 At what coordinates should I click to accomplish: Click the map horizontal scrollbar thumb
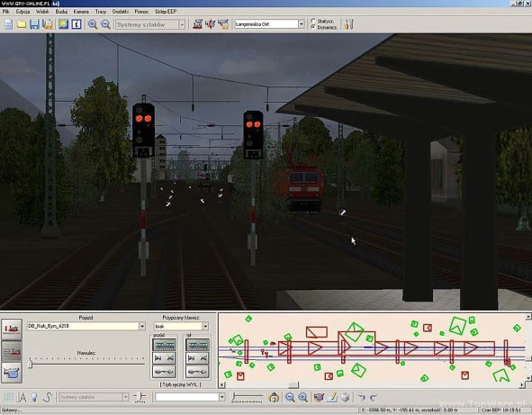pos(293,384)
